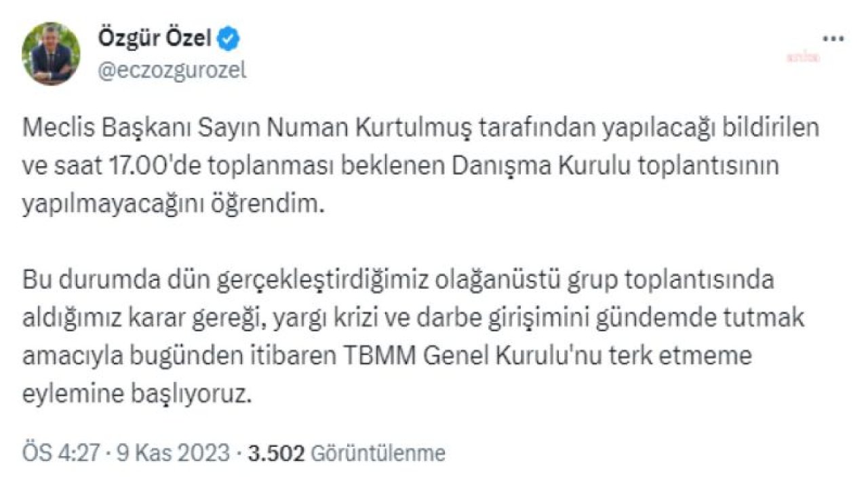Open the @eczozgurozel handle link
Viewport: 868px width, 488px height.
(173, 70)
